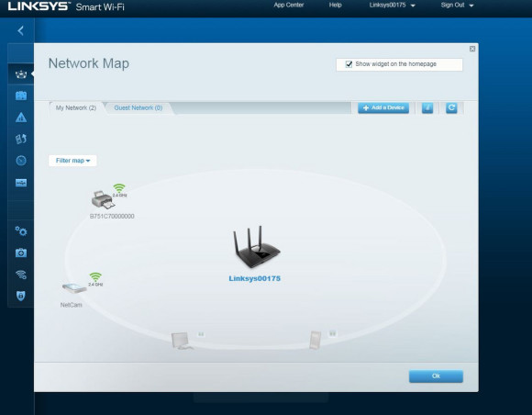The width and height of the screenshot is (532, 415).
Task: Open Connectivity gears icon in sidebar
Action: coord(21,231)
